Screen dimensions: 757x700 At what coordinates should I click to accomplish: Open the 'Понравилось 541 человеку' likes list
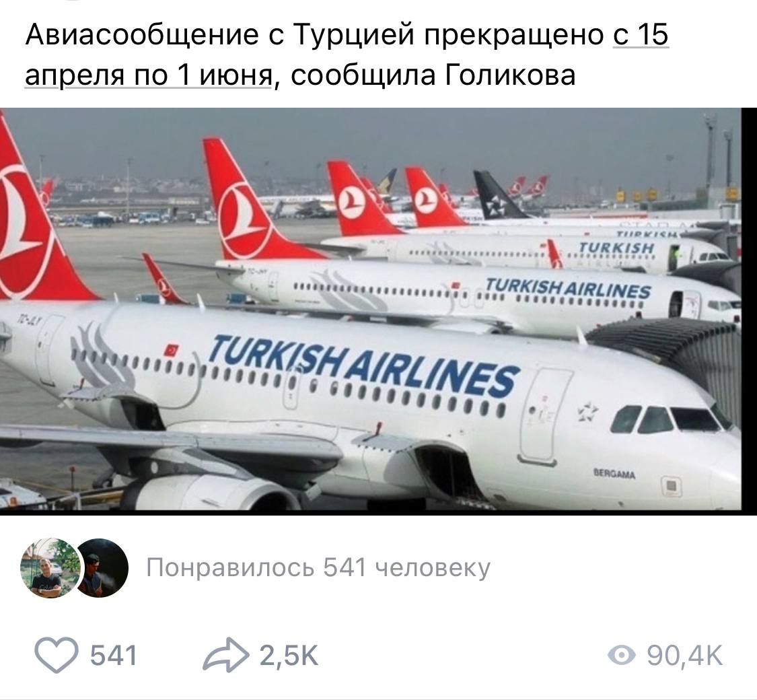click(318, 567)
